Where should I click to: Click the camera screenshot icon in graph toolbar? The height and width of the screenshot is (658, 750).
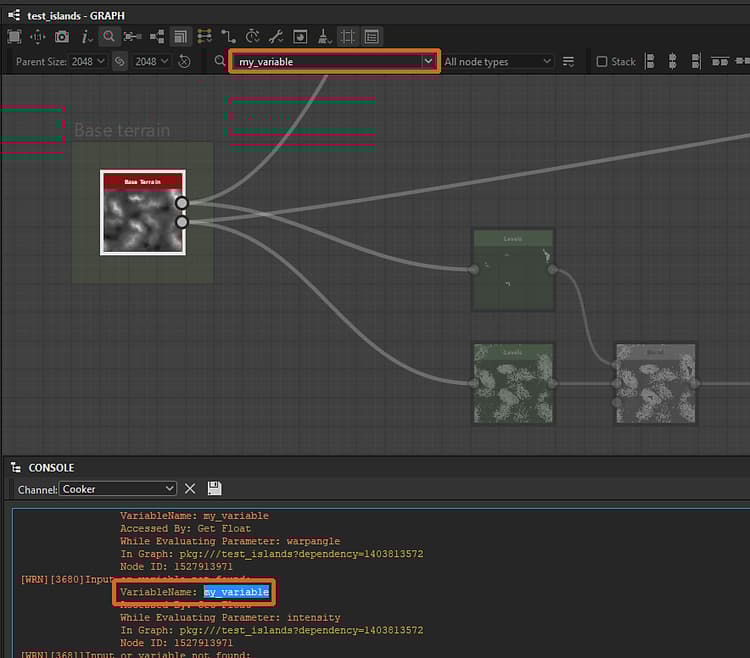pyautogui.click(x=62, y=37)
